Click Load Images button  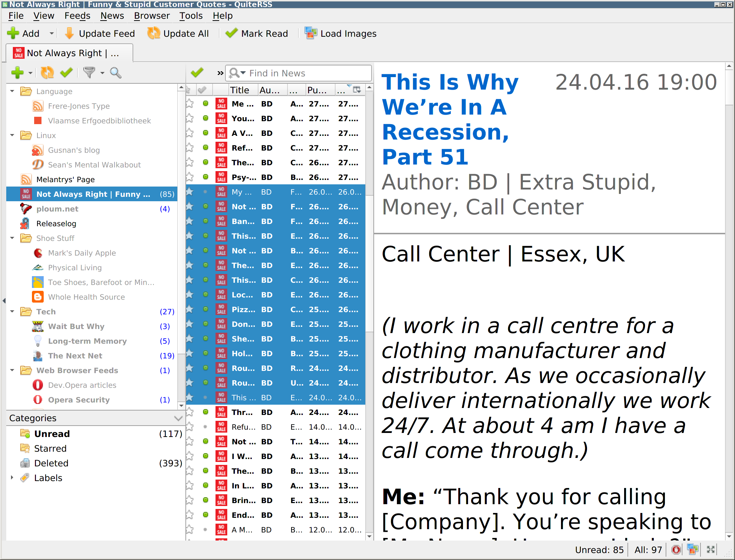point(341,33)
